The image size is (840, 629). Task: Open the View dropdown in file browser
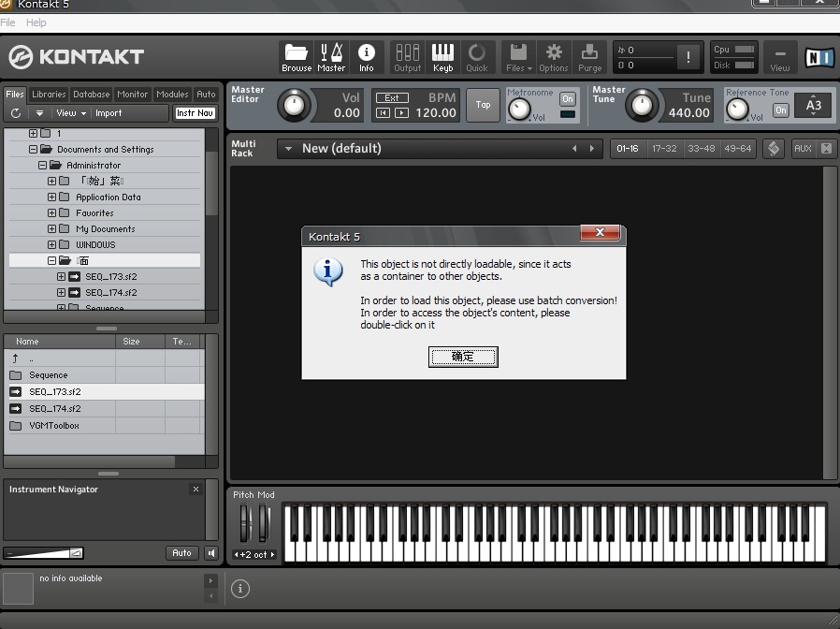(71, 113)
